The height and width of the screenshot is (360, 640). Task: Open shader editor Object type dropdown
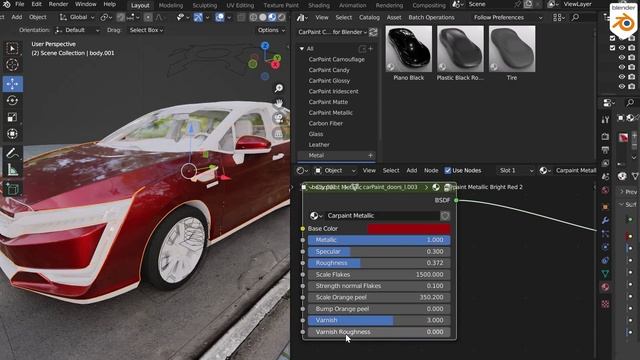click(x=335, y=171)
